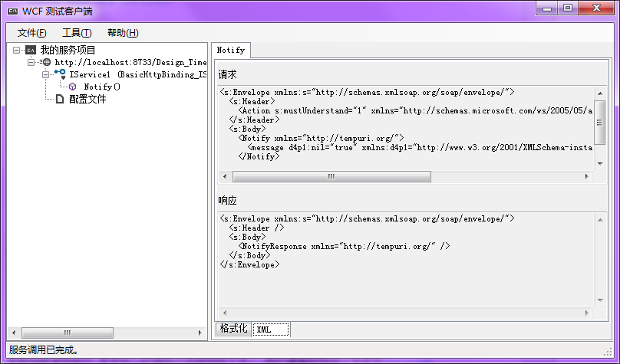620x364 pixels.
Task: Click the globe icon beside localhost URL
Action: 47,62
